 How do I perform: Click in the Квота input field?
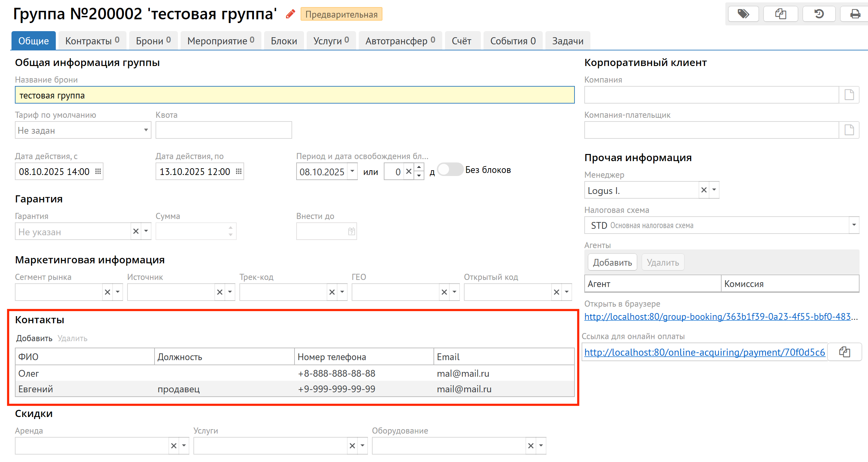(224, 130)
